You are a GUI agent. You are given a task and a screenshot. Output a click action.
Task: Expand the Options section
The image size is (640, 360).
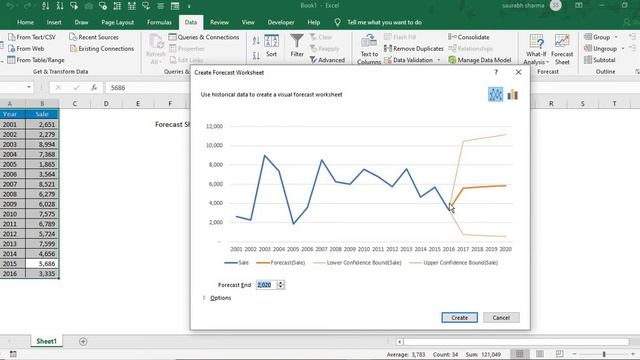tap(217, 298)
